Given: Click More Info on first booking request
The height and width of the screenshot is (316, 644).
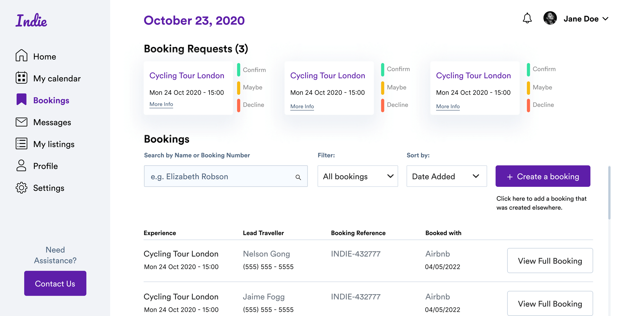Looking at the screenshot, I should pyautogui.click(x=161, y=104).
